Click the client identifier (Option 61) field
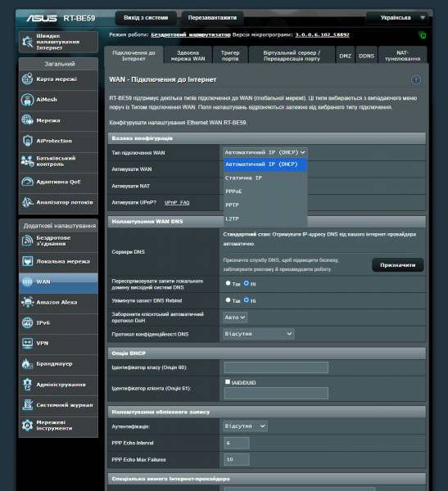This screenshot has height=491, width=448. point(276,393)
